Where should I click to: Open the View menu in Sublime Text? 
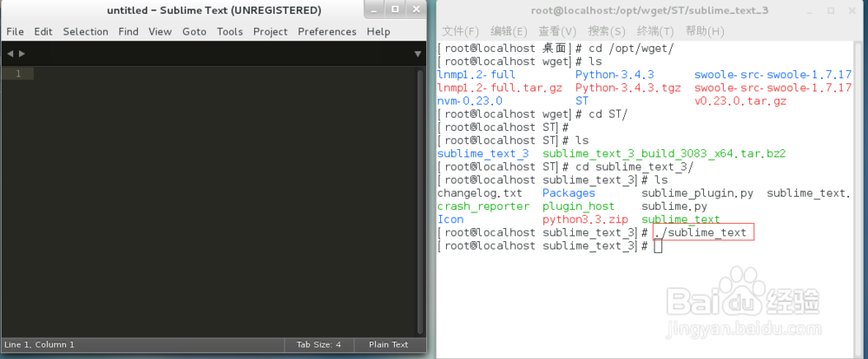click(x=160, y=31)
